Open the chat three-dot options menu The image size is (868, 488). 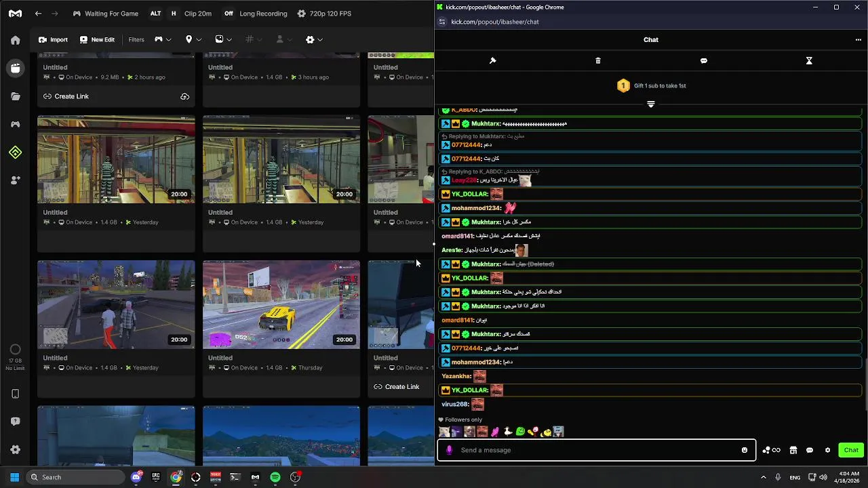pyautogui.click(x=858, y=40)
